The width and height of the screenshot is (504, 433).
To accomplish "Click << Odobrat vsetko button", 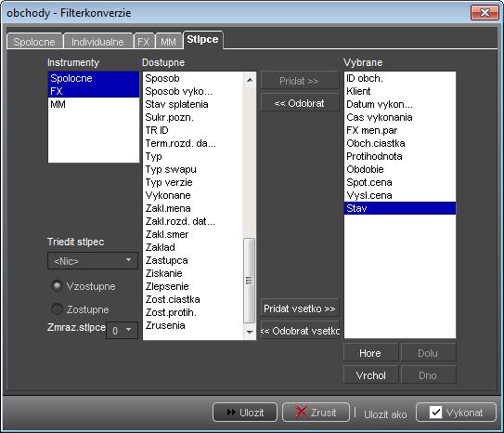I will (300, 331).
